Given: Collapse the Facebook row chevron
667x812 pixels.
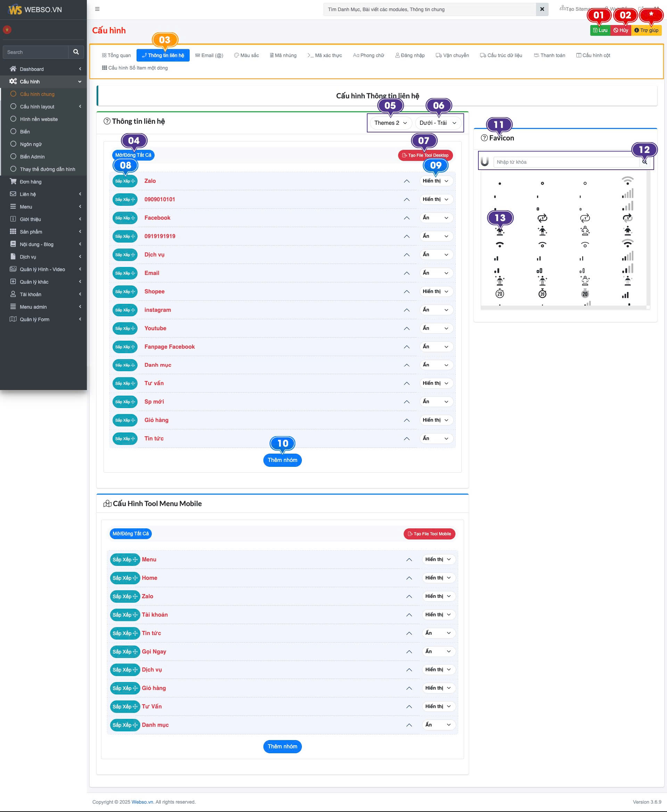Looking at the screenshot, I should click(x=406, y=218).
